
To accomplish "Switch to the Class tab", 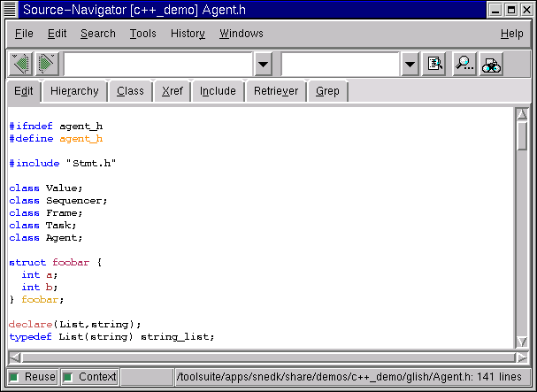I will (130, 91).
